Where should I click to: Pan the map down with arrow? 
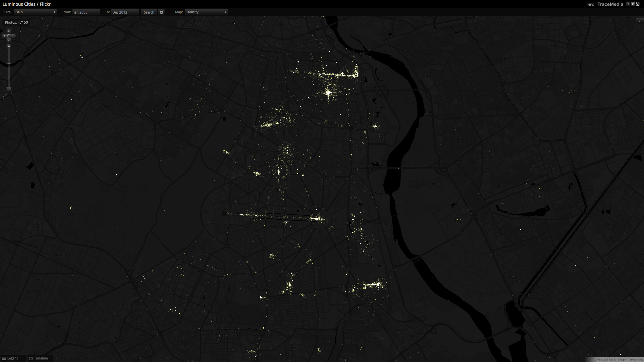pos(9,40)
